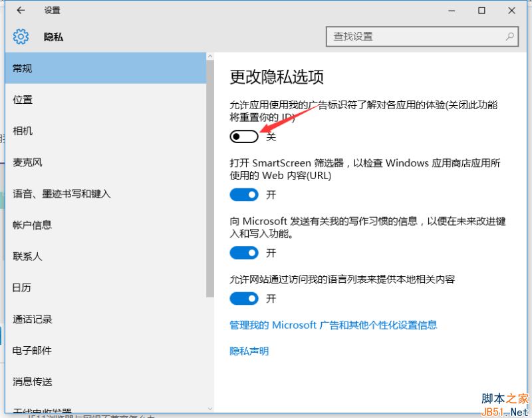Click the 更改隐私选项 heading
Screen dimensions: 532x418
tap(277, 77)
